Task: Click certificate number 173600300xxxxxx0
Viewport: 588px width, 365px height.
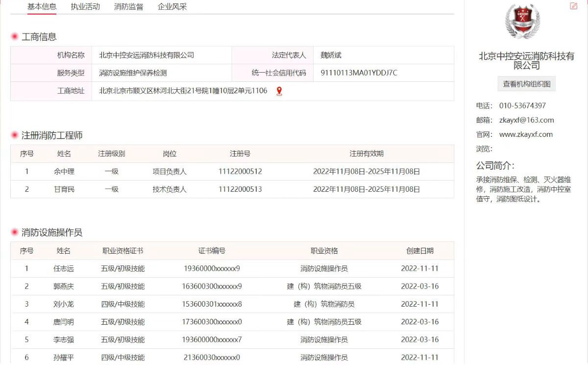Action: pyautogui.click(x=212, y=322)
